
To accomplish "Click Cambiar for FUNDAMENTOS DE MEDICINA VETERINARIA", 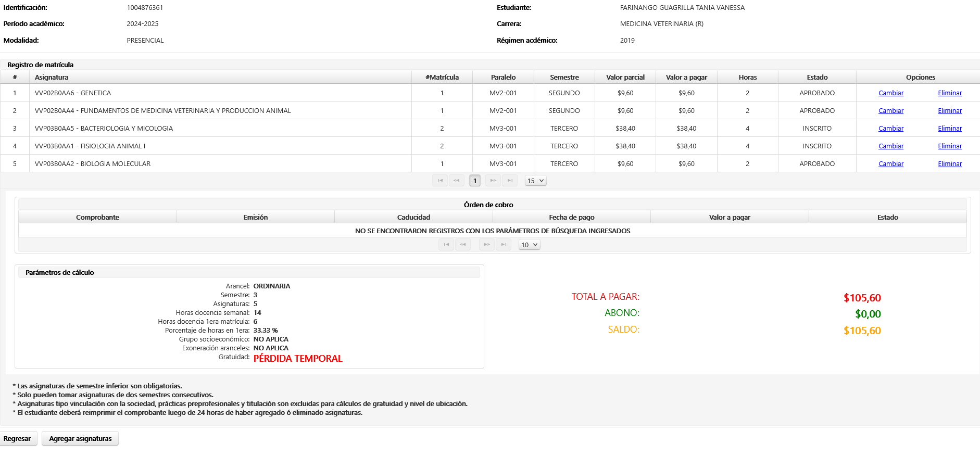I will [891, 111].
